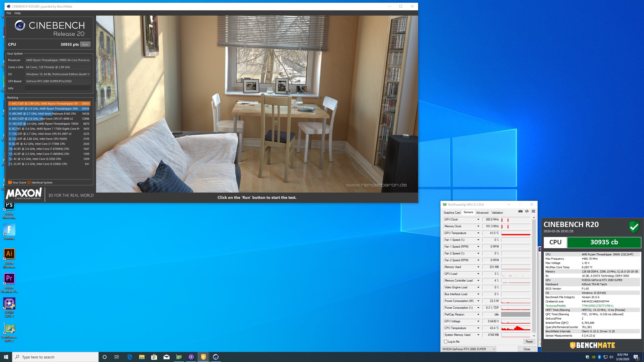Viewport: 644px width, 362px height.
Task: Open the Adobe Illustrator desktop shortcut
Action: tap(9, 258)
